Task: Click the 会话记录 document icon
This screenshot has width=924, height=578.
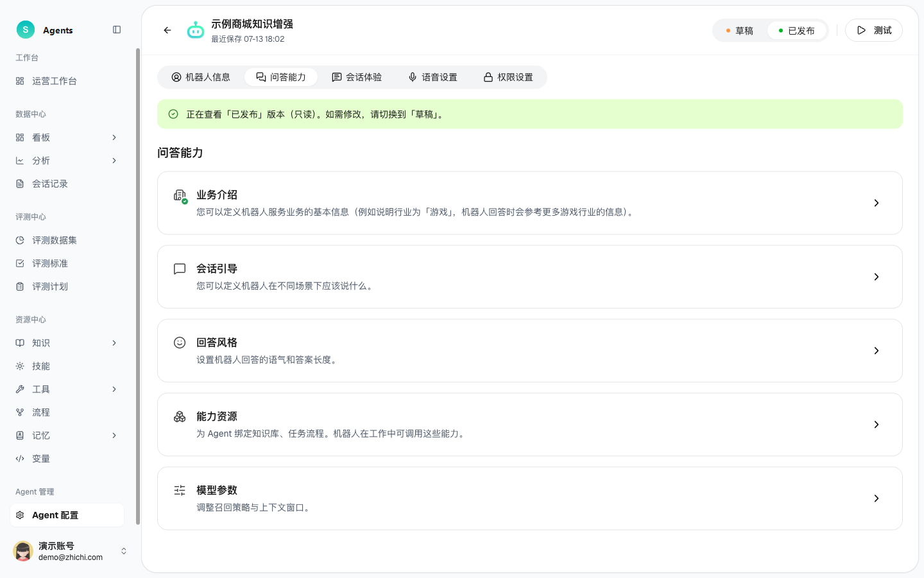Action: tap(20, 184)
